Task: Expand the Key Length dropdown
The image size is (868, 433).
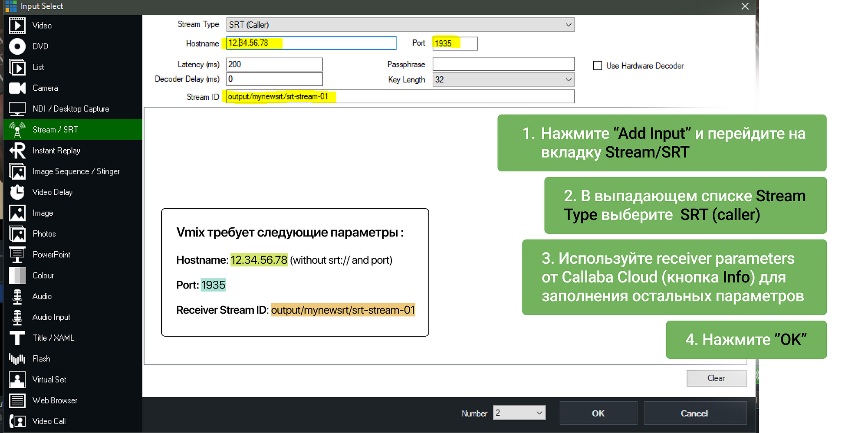Action: (503, 79)
